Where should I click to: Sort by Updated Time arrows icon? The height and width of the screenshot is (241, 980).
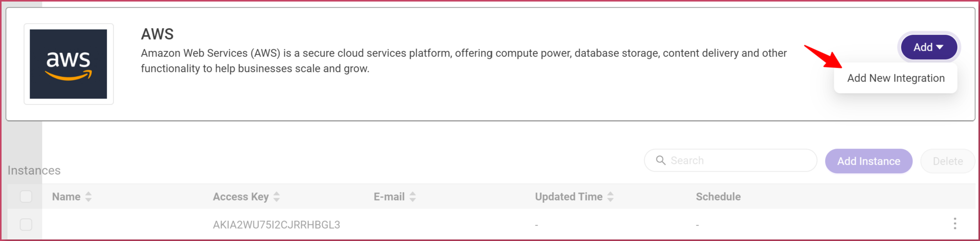tap(610, 197)
